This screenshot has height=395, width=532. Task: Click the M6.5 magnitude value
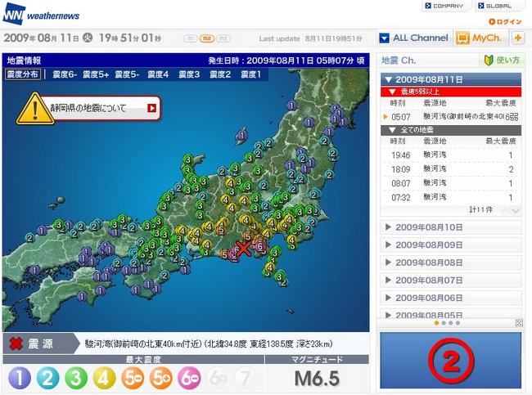[317, 379]
